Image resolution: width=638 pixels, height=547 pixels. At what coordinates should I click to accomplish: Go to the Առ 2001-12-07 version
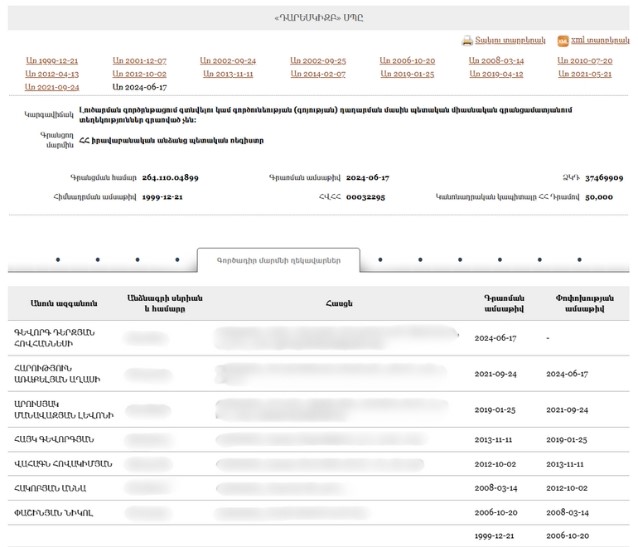tap(140, 61)
